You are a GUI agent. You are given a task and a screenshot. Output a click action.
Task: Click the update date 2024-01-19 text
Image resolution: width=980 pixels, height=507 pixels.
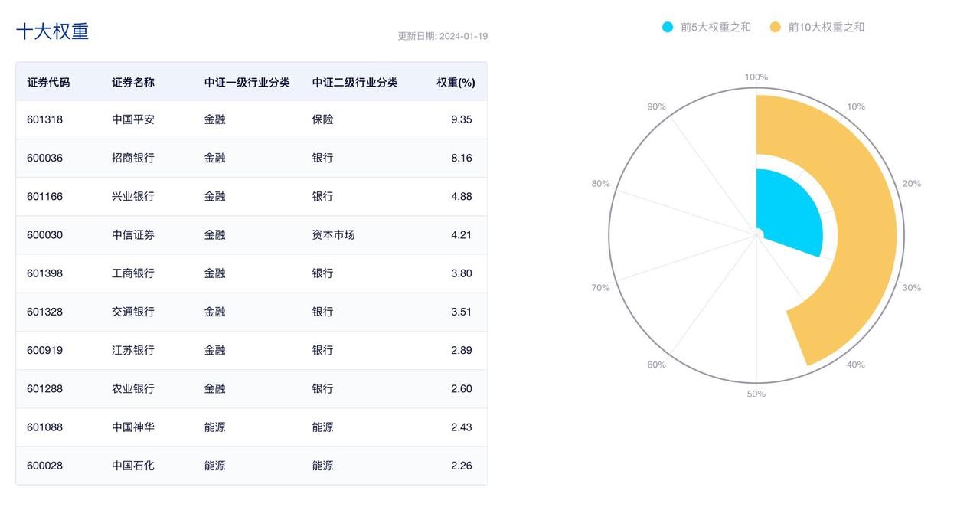(443, 35)
